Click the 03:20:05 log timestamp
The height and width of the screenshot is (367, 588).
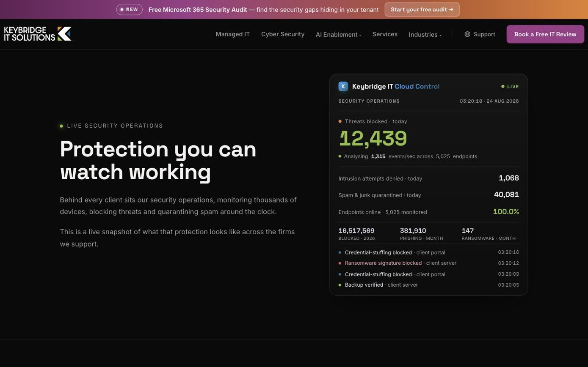pos(508,285)
